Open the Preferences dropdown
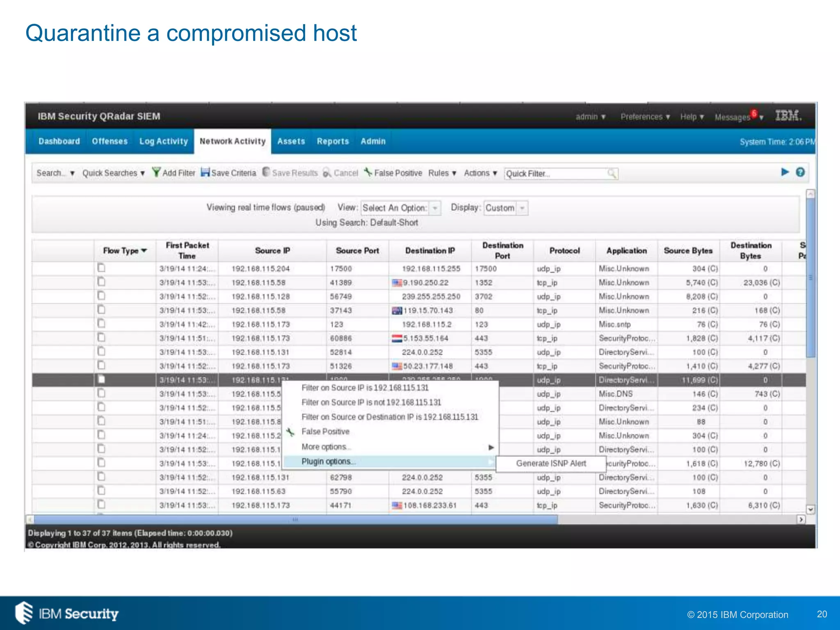 (x=645, y=117)
